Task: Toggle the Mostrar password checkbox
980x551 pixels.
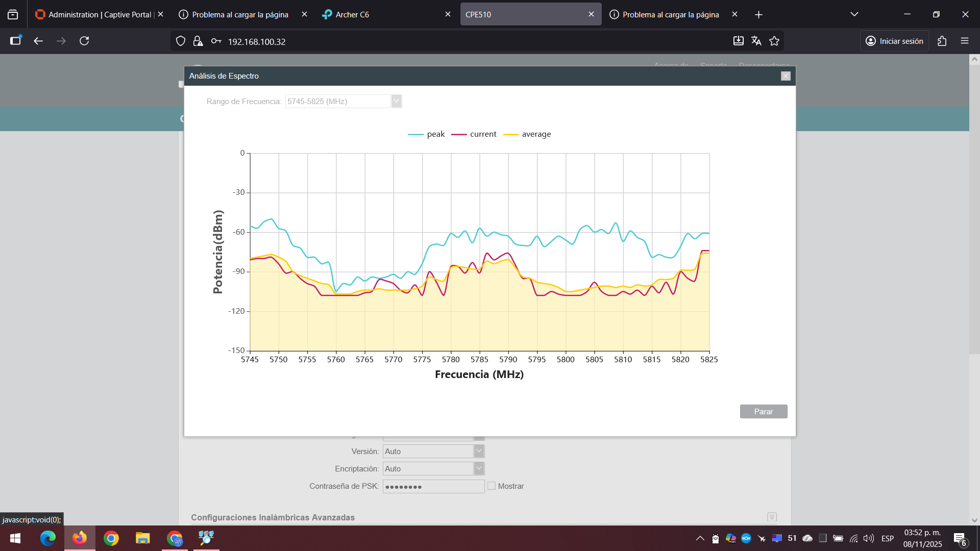Action: click(492, 486)
